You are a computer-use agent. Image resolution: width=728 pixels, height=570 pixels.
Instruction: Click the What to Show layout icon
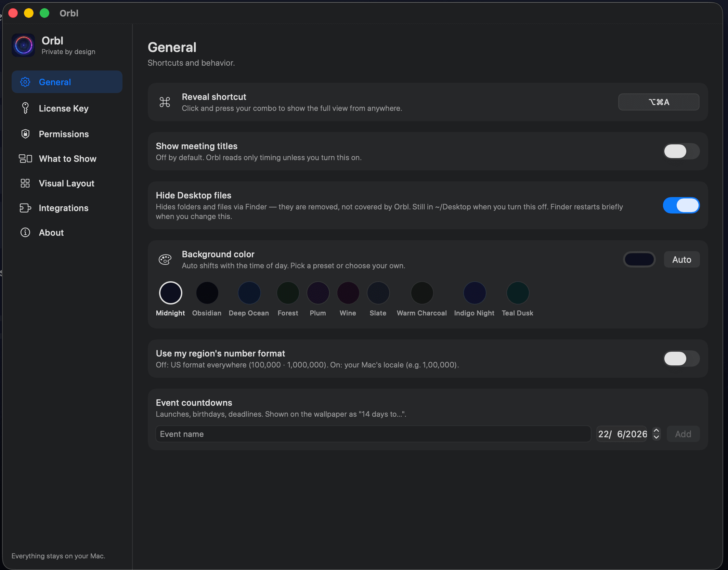[25, 159]
